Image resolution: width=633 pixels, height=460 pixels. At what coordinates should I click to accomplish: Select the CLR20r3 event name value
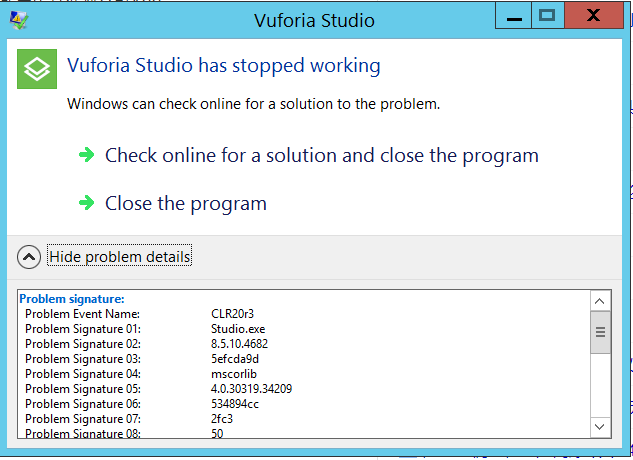[x=233, y=314]
